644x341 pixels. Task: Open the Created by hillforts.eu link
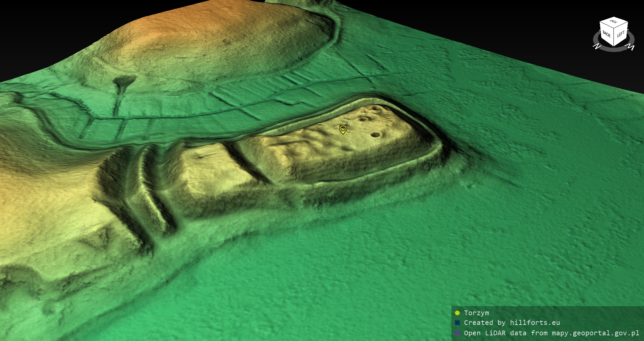[x=512, y=323]
